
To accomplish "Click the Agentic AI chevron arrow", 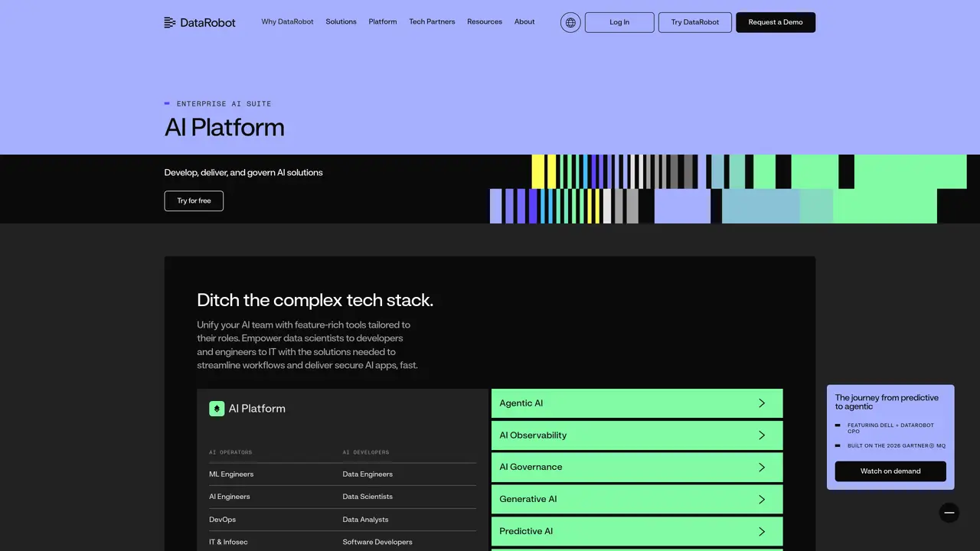I will [762, 403].
